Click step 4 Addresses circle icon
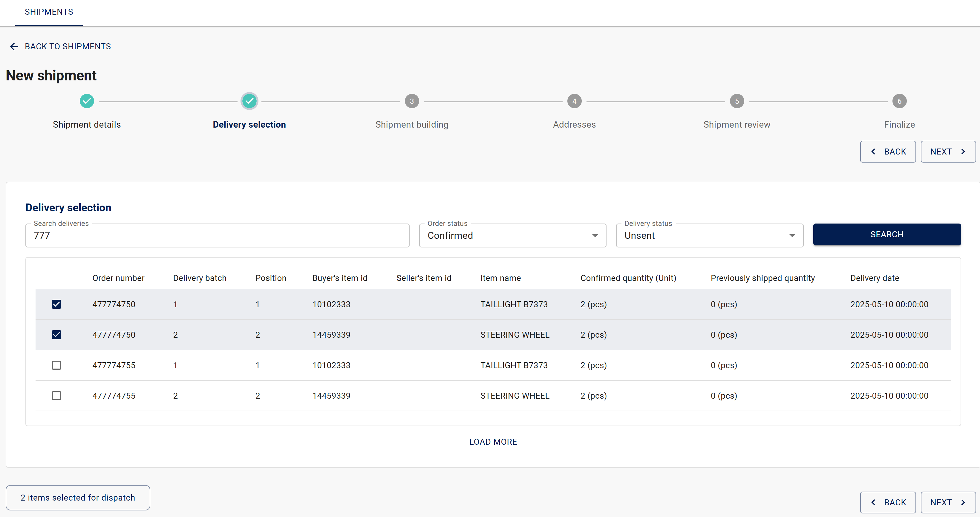 pos(574,101)
